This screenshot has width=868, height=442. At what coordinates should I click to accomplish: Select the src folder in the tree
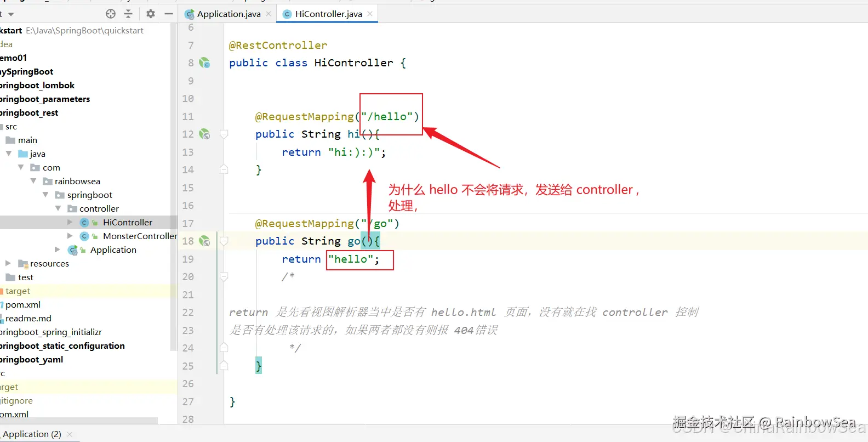coord(11,126)
